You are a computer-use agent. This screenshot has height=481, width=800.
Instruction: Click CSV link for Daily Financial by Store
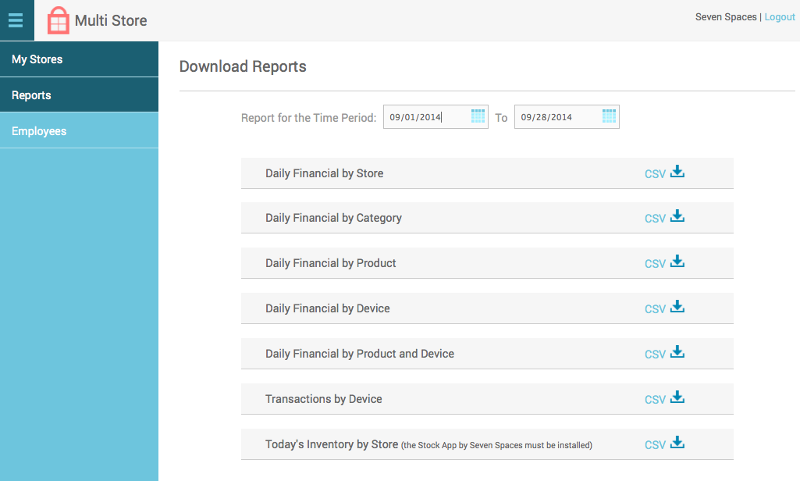pyautogui.click(x=655, y=174)
